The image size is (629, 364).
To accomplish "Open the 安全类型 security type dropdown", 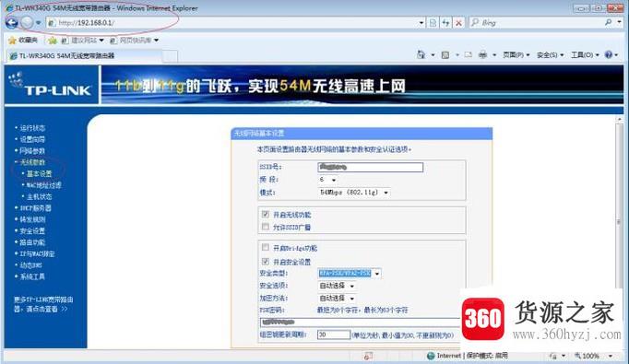I will pos(350,274).
